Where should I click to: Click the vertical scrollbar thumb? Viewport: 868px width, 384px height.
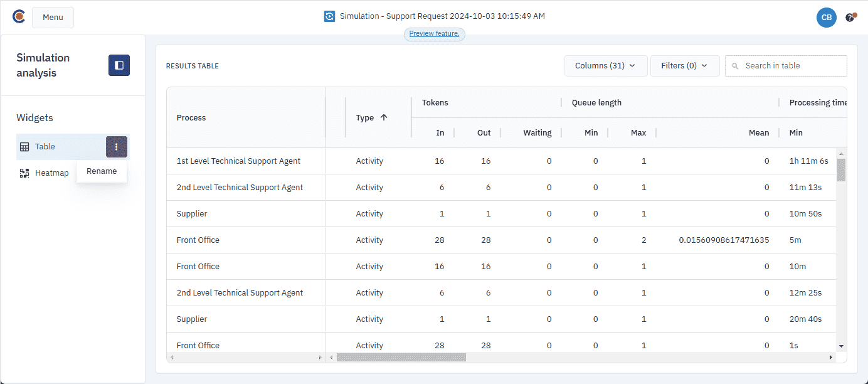click(x=841, y=169)
